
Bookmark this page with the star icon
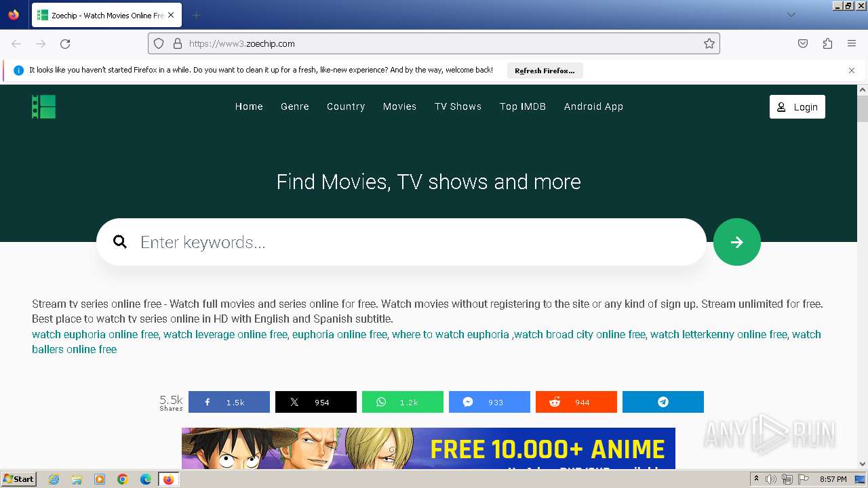[709, 43]
